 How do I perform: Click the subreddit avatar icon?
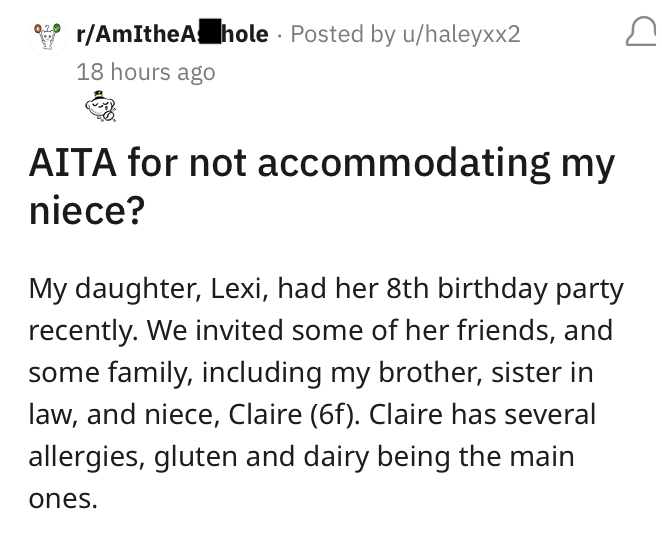pos(45,36)
